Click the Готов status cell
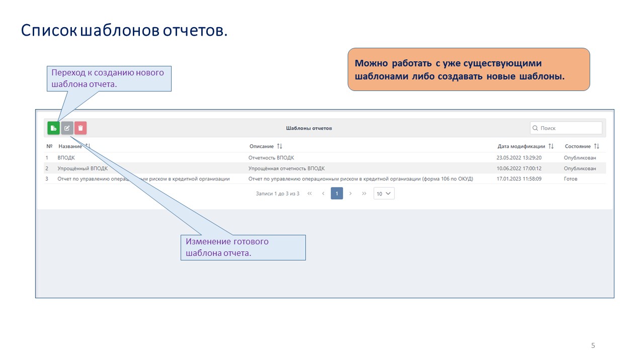The image size is (644, 362). (571, 179)
